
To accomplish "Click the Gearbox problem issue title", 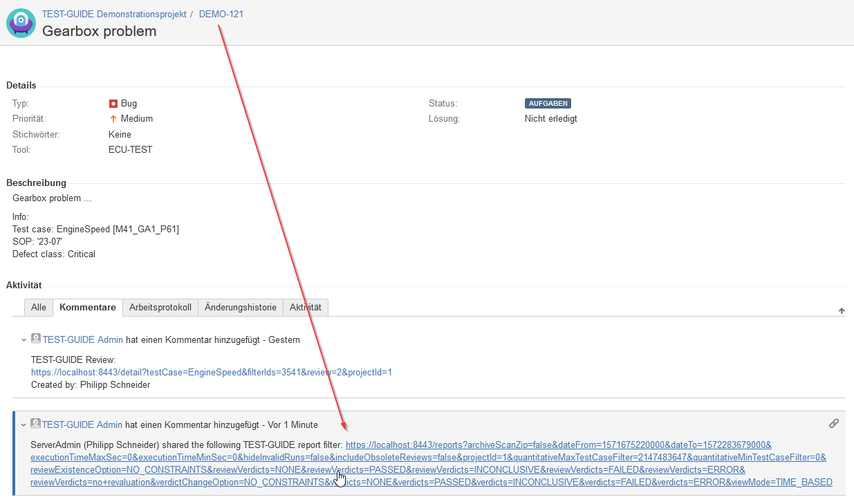I will coord(100,31).
